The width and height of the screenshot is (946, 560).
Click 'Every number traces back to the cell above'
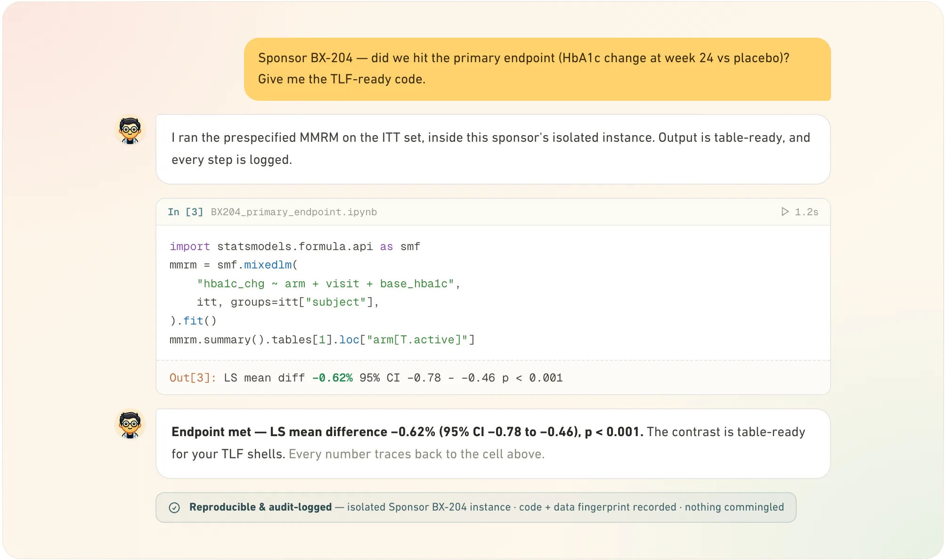(416, 454)
